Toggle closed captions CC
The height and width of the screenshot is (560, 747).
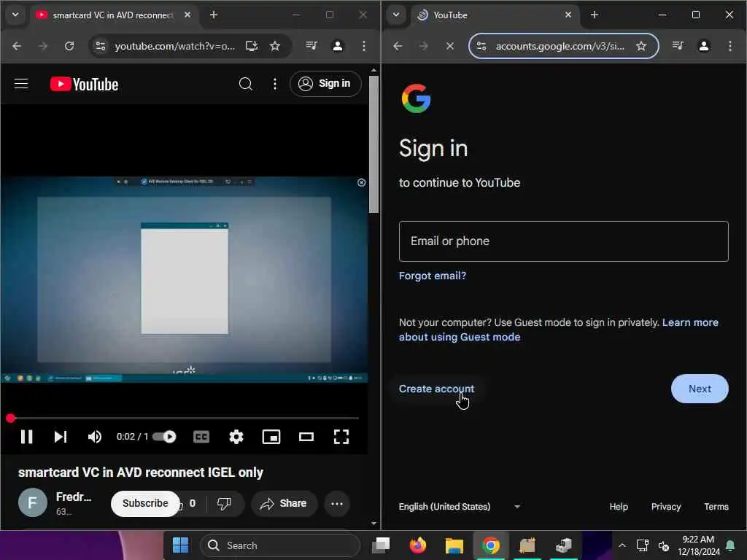coord(201,437)
